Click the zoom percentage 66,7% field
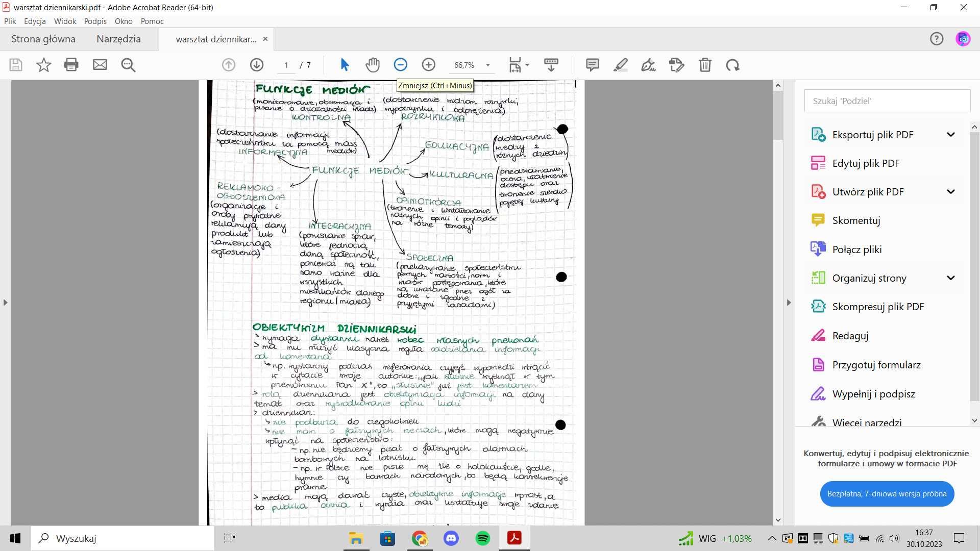 464,65
